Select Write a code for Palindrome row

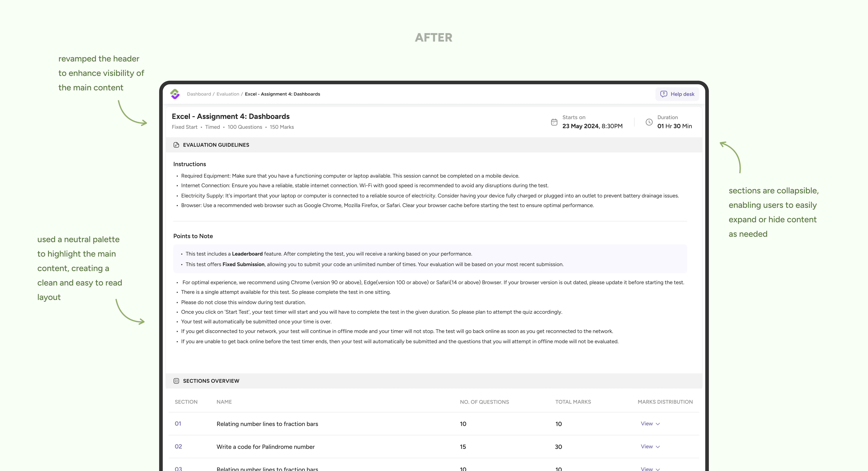click(266, 447)
